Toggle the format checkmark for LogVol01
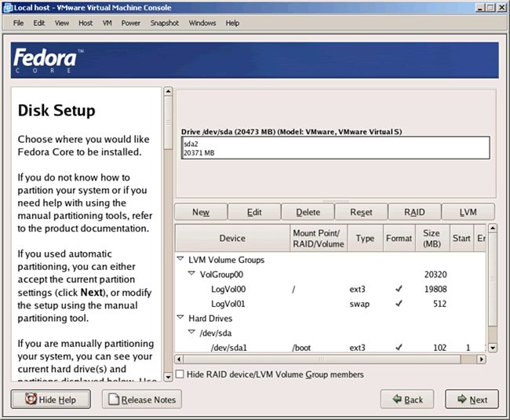The image size is (510, 420). coord(398,304)
